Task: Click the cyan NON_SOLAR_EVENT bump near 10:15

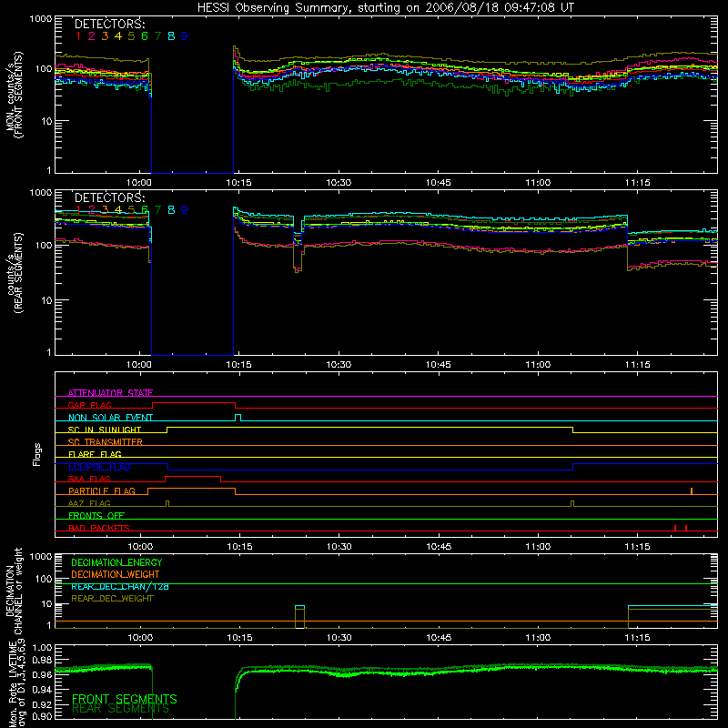Action: (x=238, y=418)
